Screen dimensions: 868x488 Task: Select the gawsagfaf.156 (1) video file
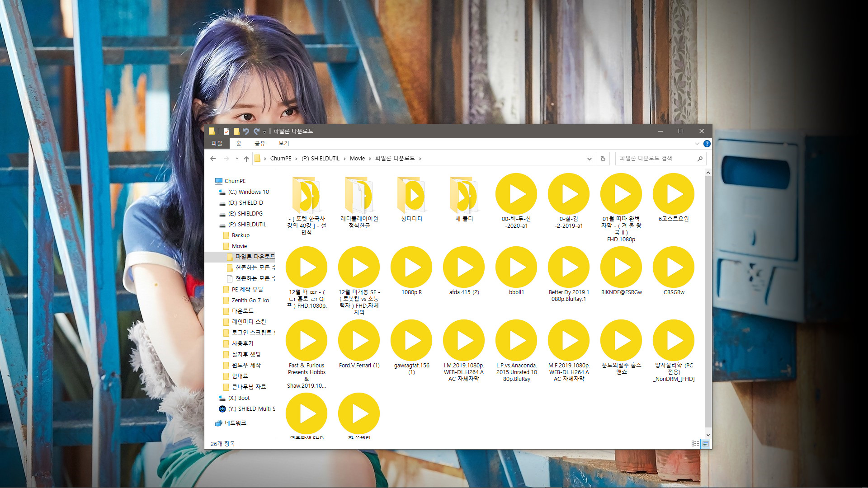pos(412,347)
